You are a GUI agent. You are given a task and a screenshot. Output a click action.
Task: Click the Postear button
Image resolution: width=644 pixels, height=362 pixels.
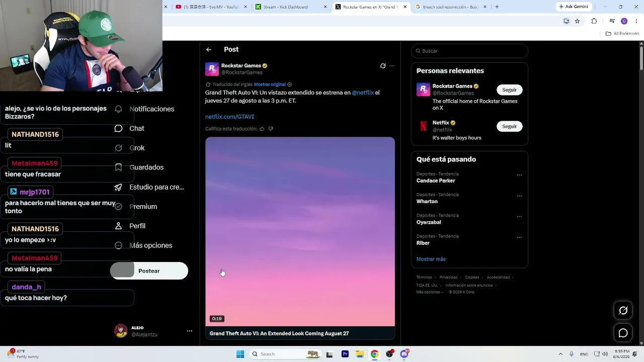tap(149, 271)
